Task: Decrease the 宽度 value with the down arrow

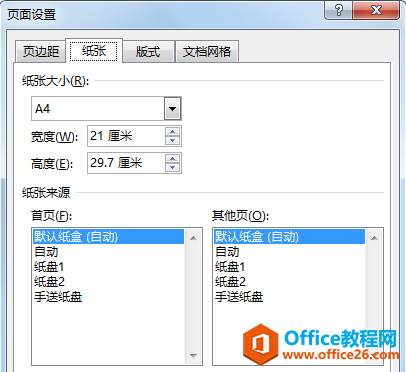Action: coord(173,141)
